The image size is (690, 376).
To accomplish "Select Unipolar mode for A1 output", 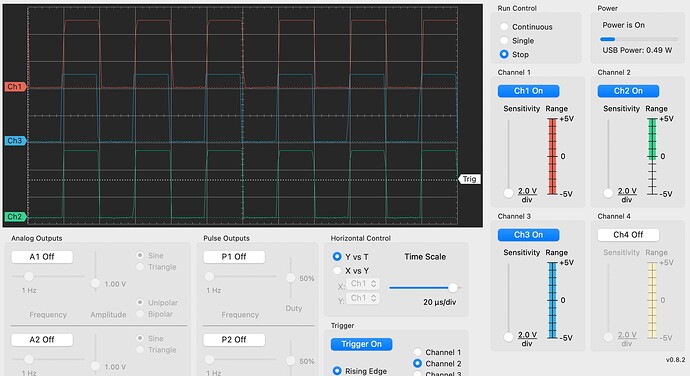I will (140, 302).
